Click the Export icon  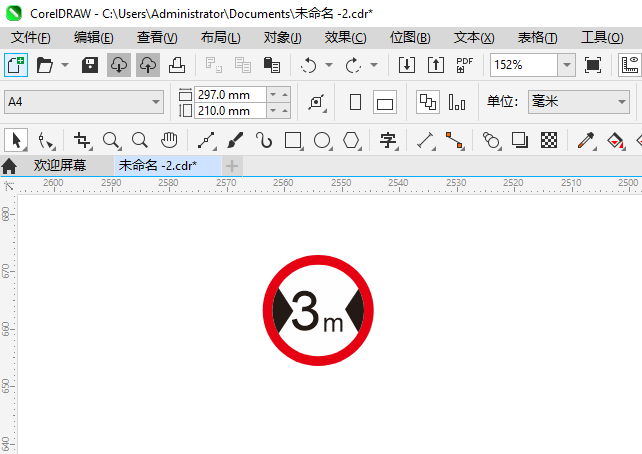(x=436, y=65)
